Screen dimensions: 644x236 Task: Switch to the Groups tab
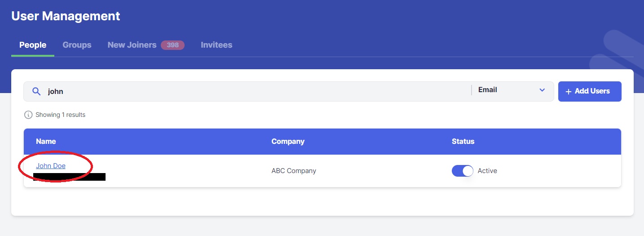[77, 45]
